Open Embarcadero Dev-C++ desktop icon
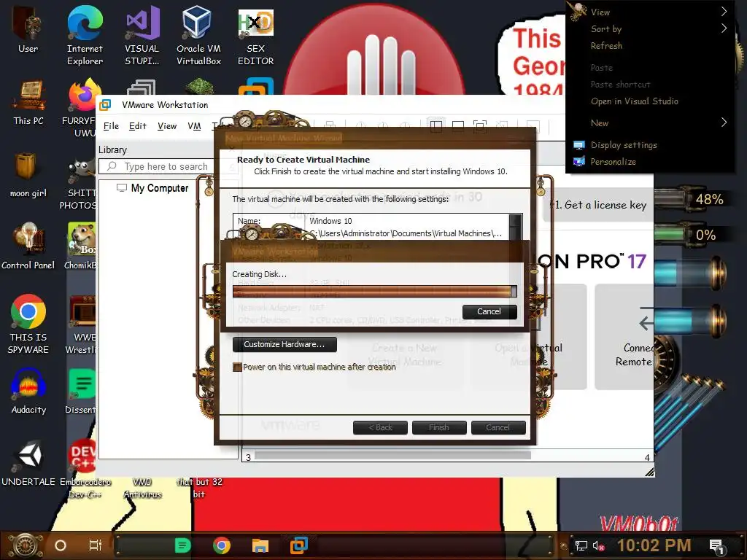 (85, 469)
